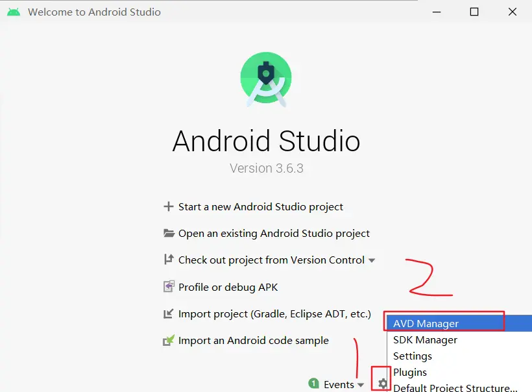Click the Version 3.6.3 text
532x392 pixels.
pos(267,168)
